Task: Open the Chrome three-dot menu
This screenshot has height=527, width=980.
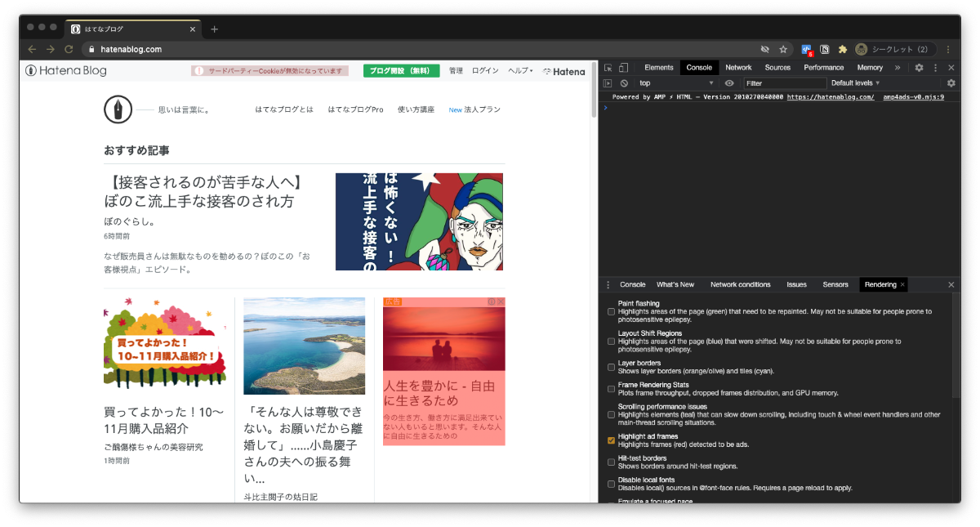Action: (x=949, y=49)
